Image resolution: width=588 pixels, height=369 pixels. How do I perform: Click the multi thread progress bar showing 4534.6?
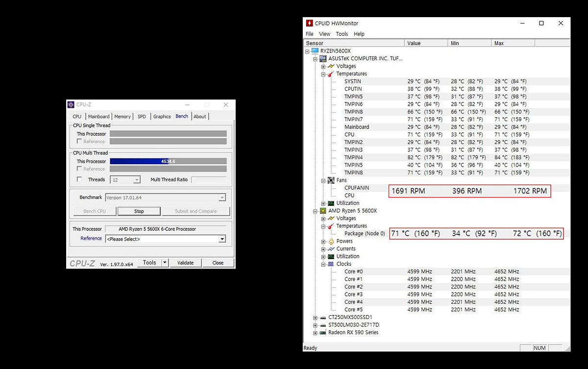pyautogui.click(x=168, y=161)
